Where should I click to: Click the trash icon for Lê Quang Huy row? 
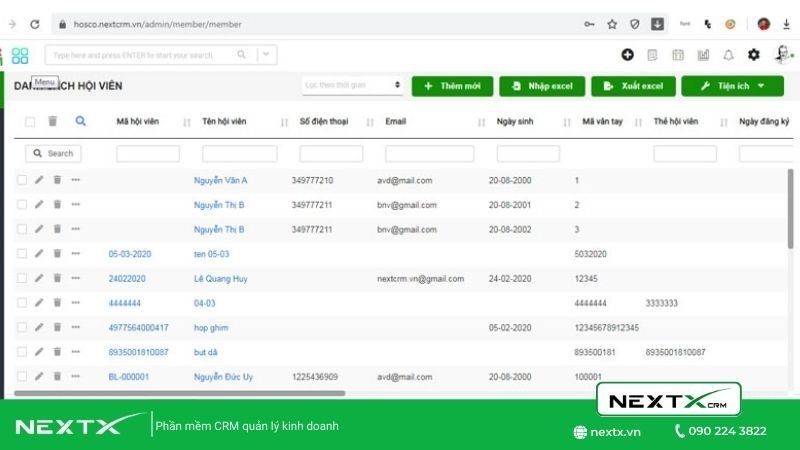click(x=57, y=278)
